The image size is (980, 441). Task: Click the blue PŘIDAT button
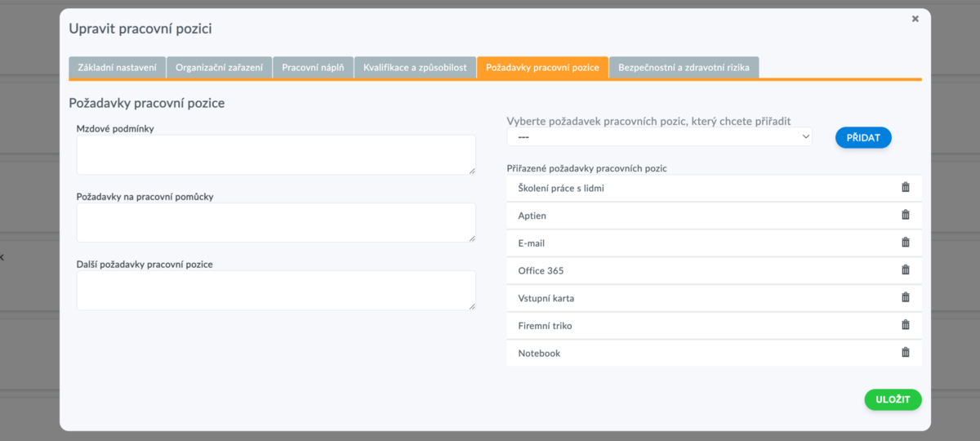coord(863,138)
